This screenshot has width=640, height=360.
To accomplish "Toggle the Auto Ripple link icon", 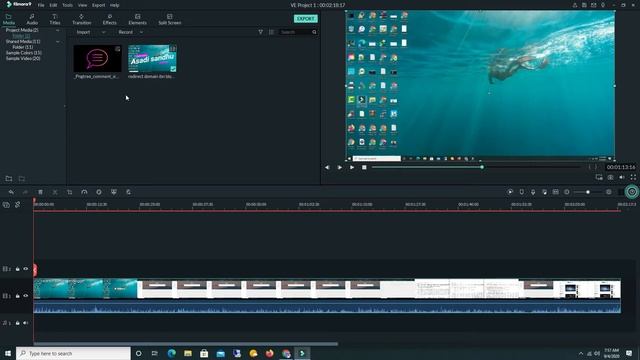I will coord(18,204).
